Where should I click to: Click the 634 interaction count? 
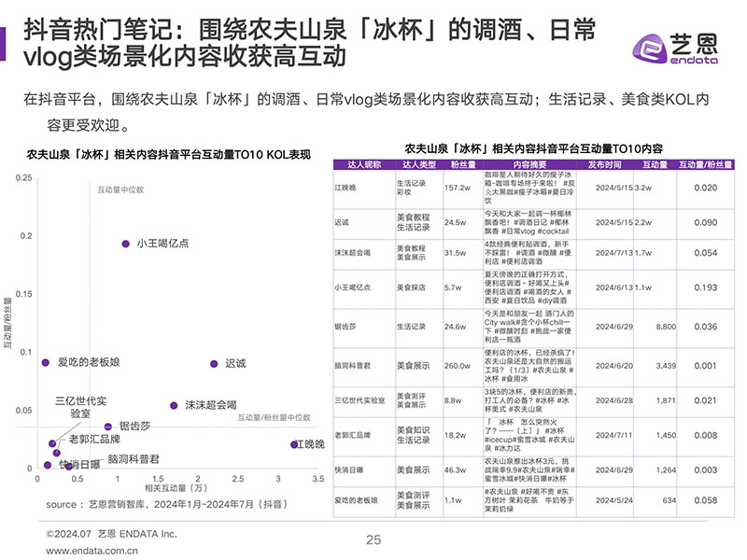click(x=669, y=500)
